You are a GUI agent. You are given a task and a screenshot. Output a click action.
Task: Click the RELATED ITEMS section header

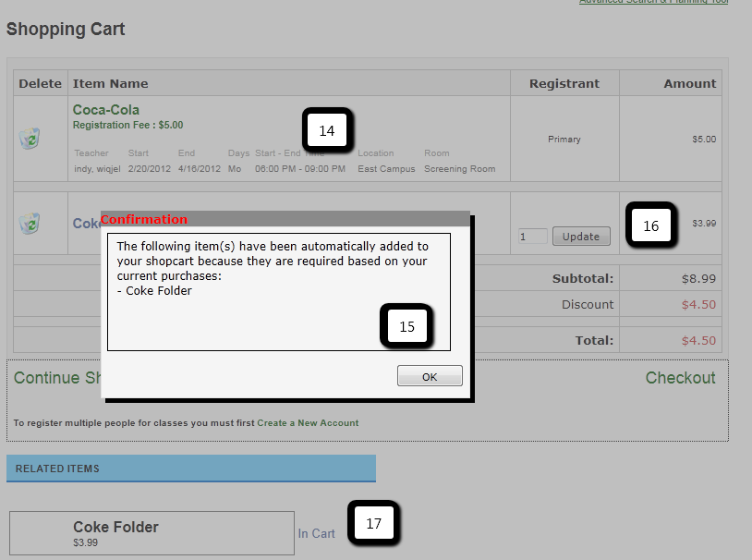click(190, 469)
